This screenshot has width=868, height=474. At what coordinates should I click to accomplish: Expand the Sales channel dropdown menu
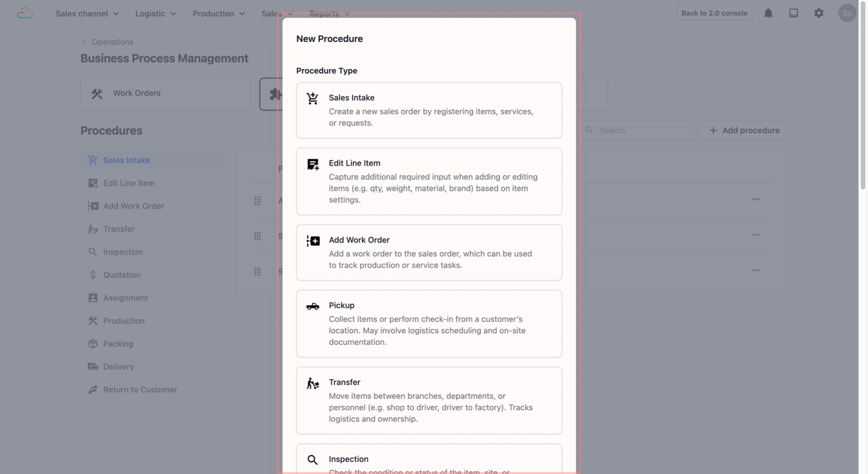(x=87, y=14)
